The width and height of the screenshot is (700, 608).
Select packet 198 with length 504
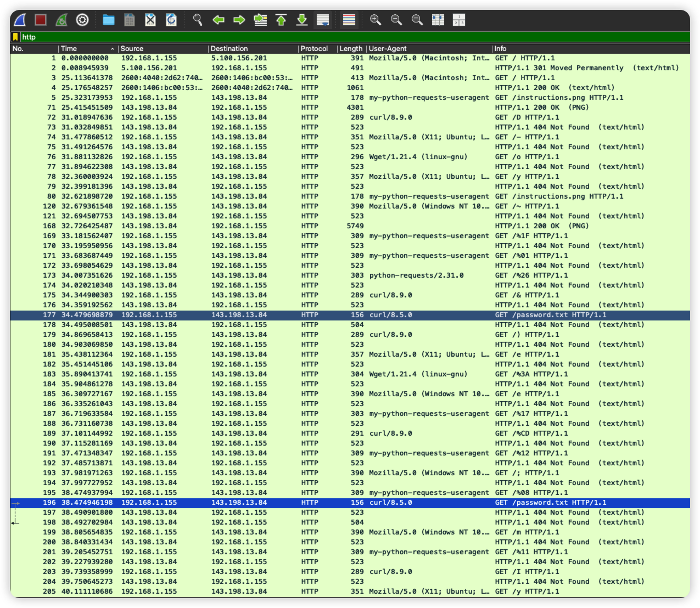coord(350,522)
